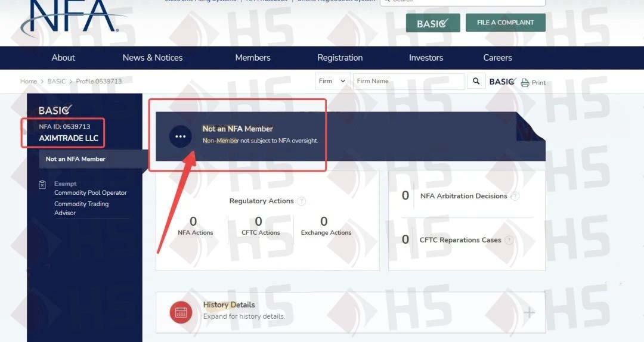Go to BASIC breadcrumb link
Viewport: 644px width, 342px height.
point(56,81)
